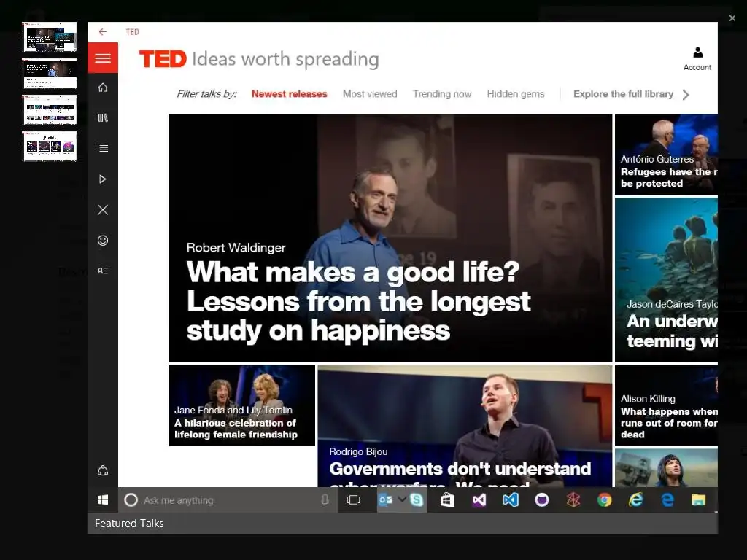Open António Guterres refugees talk
The width and height of the screenshot is (747, 560).
coord(666,155)
